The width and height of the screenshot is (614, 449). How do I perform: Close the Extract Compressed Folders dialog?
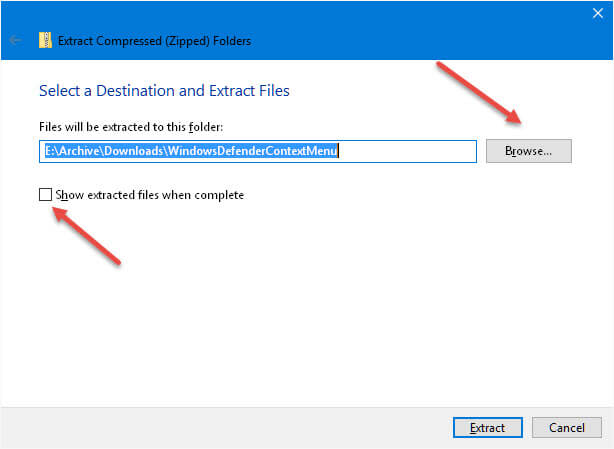598,13
